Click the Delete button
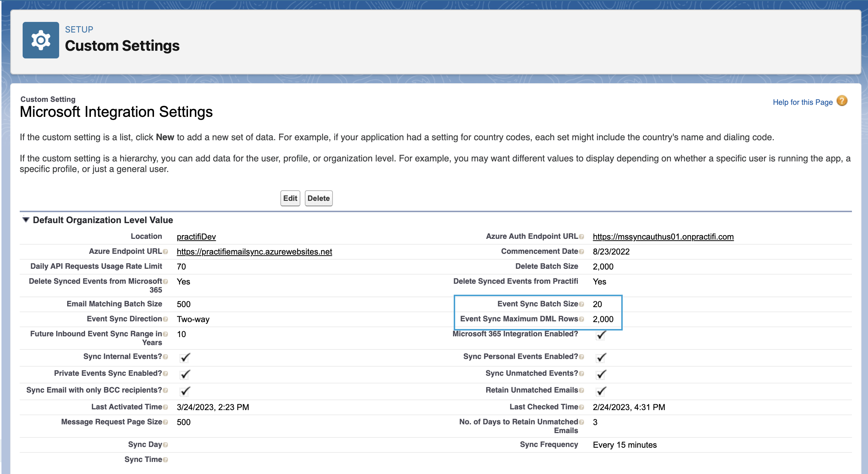 click(x=318, y=198)
